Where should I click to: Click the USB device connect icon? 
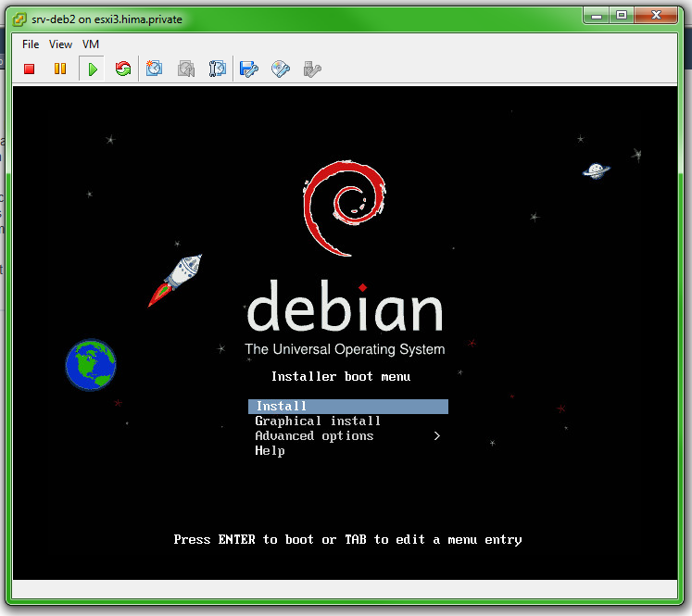coord(312,69)
